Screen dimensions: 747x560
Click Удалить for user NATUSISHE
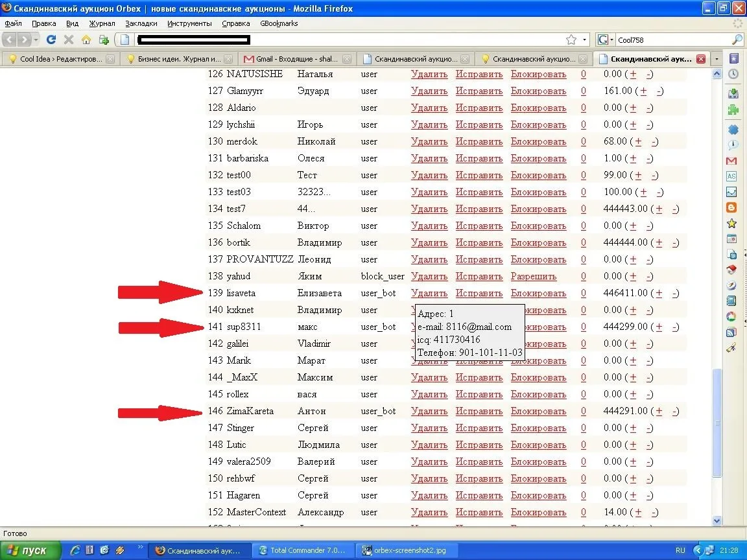(429, 75)
